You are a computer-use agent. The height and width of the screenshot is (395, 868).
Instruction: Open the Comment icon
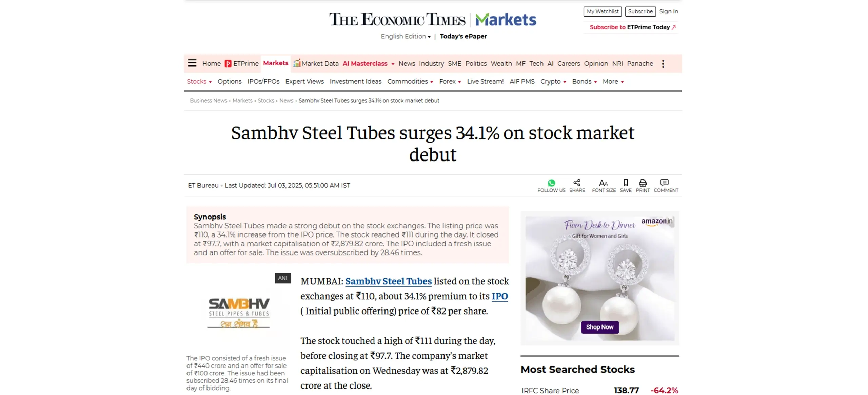click(664, 183)
